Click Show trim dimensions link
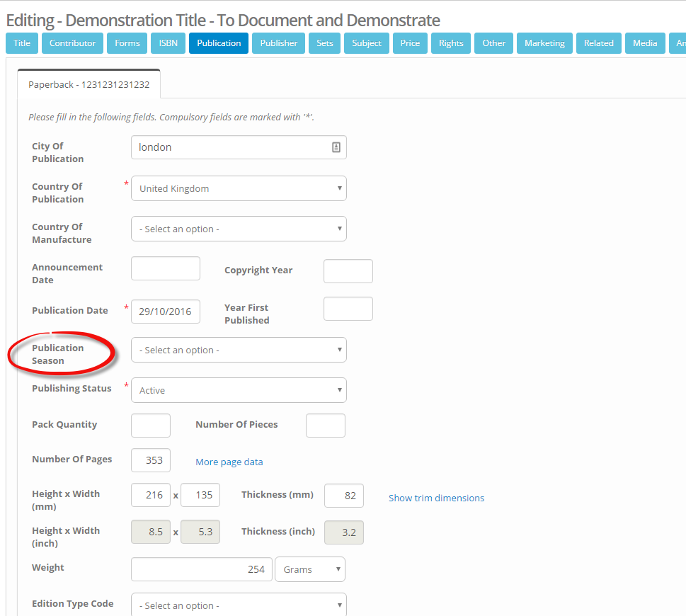The image size is (686, 616). coord(436,498)
